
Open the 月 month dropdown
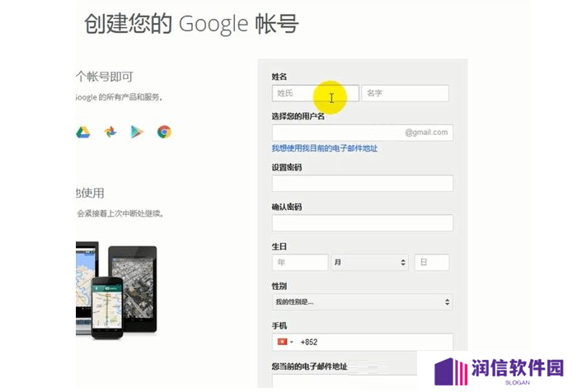(369, 263)
